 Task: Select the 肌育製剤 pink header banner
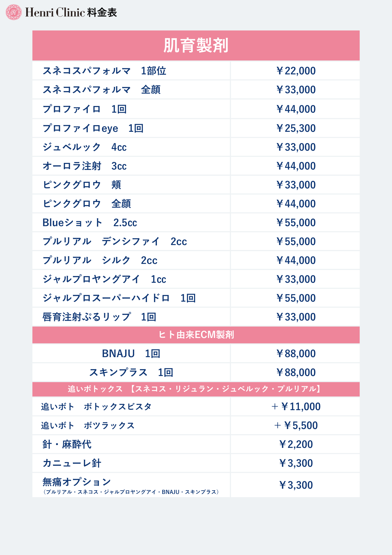pyautogui.click(x=196, y=46)
